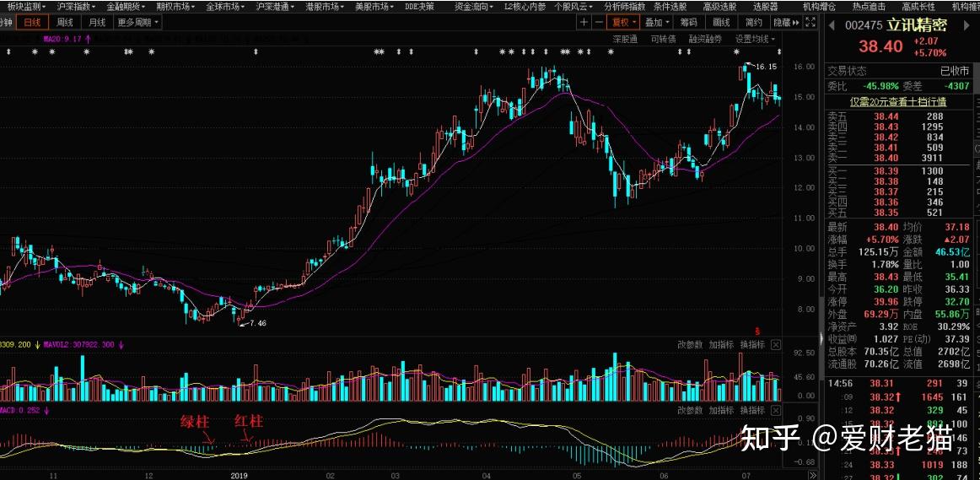Click 14:56 trade tick row
The width and height of the screenshot is (980, 480).
pyautogui.click(x=898, y=383)
